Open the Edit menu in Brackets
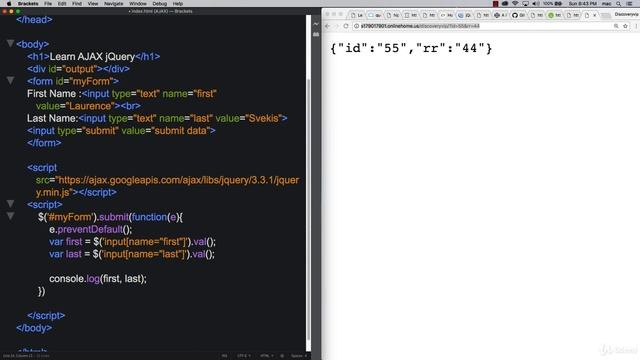The image size is (640, 360). 62,3
